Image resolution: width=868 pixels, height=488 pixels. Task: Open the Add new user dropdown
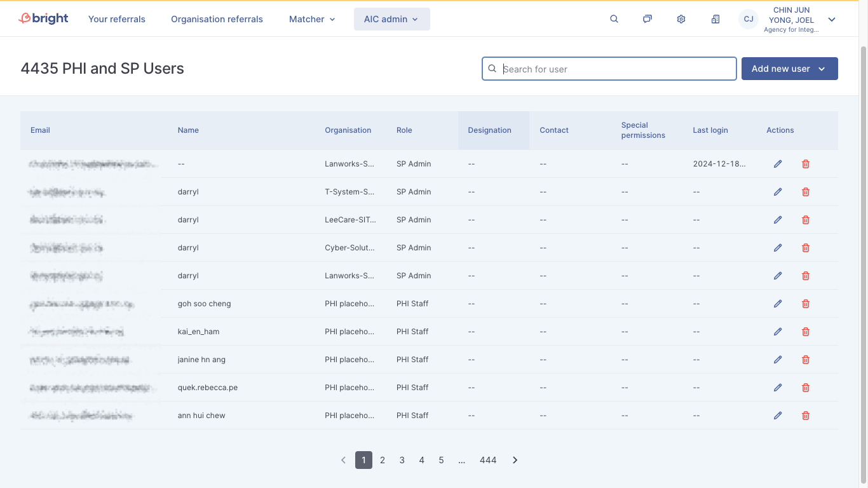coord(789,69)
